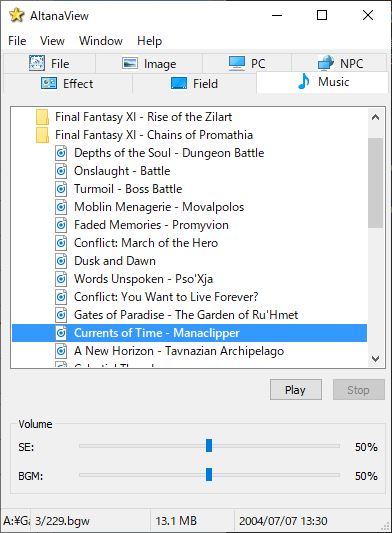Select Faded Memories - Promyvion track

pos(151,225)
